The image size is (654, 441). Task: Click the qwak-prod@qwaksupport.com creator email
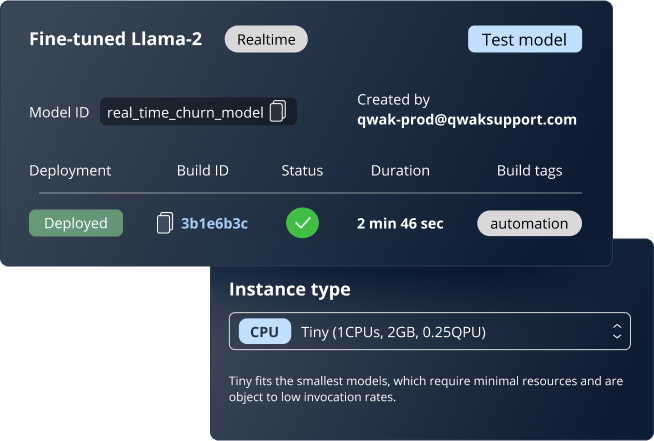(467, 120)
